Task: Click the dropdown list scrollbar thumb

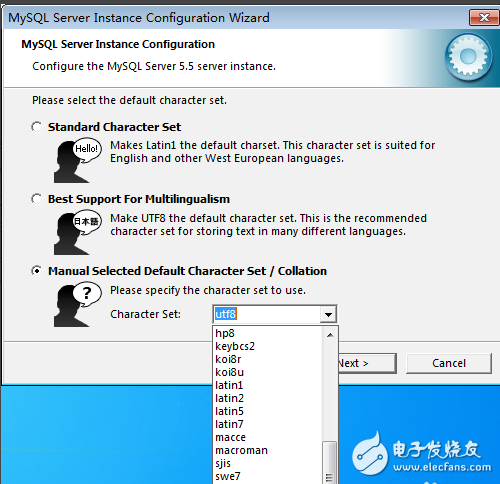Action: pos(330,463)
